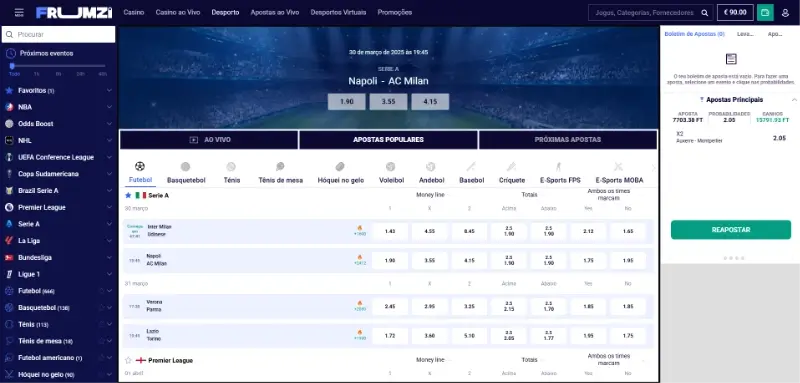The width and height of the screenshot is (800, 383).
Task: Focus the Procurar search field
Action: pyautogui.click(x=59, y=35)
